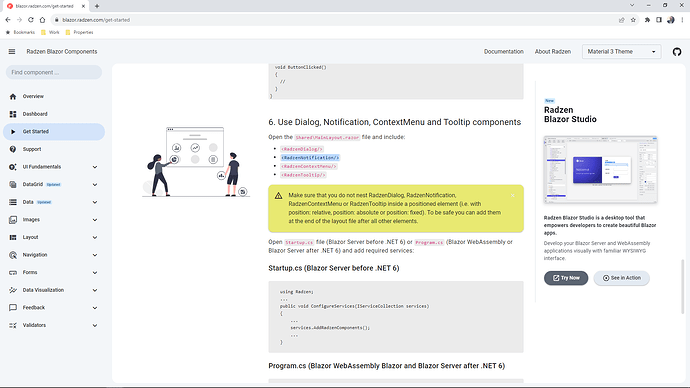Click the Try Now button

[566, 278]
